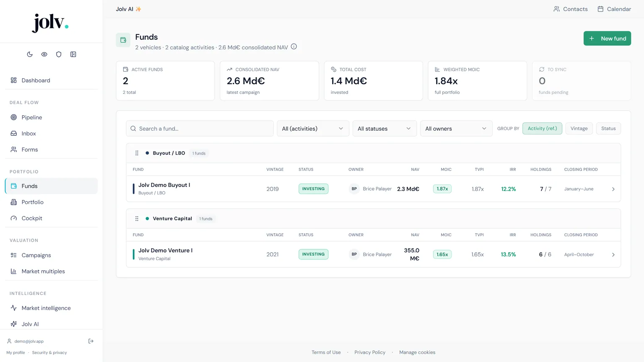Open Cockpit from the sidebar
The image size is (644, 362).
pos(51,218)
